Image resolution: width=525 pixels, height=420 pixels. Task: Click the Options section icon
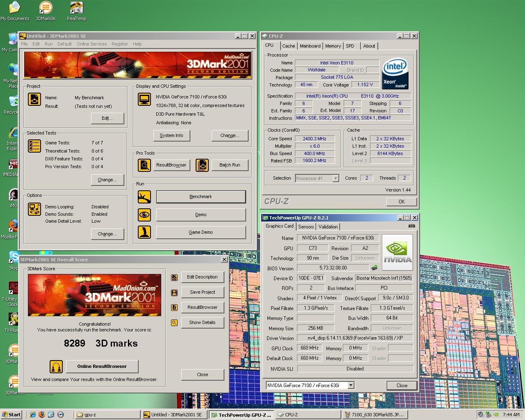(34, 209)
